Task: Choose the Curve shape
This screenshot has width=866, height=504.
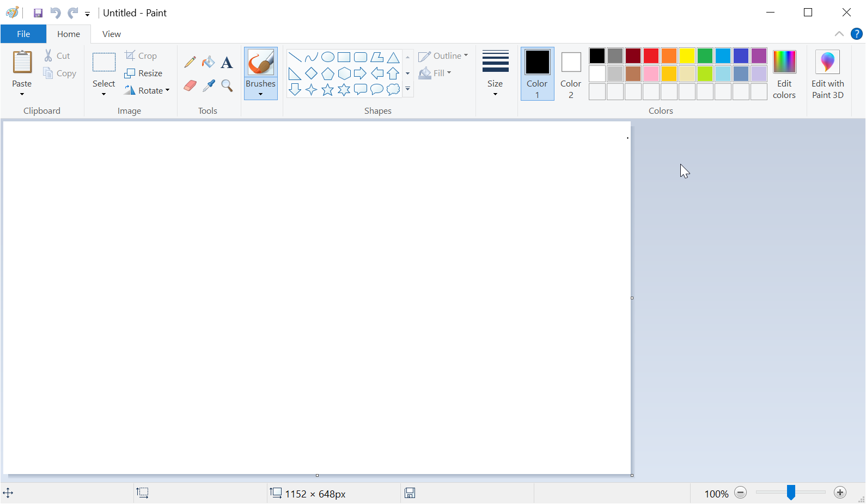Action: (312, 57)
